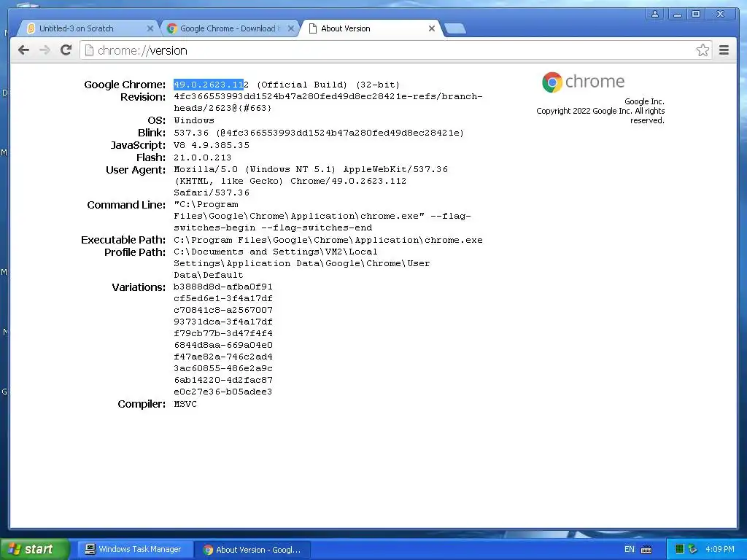Screen dimensions: 747x560
Task: Click the green Task Manager tray icon
Action: coord(680,549)
